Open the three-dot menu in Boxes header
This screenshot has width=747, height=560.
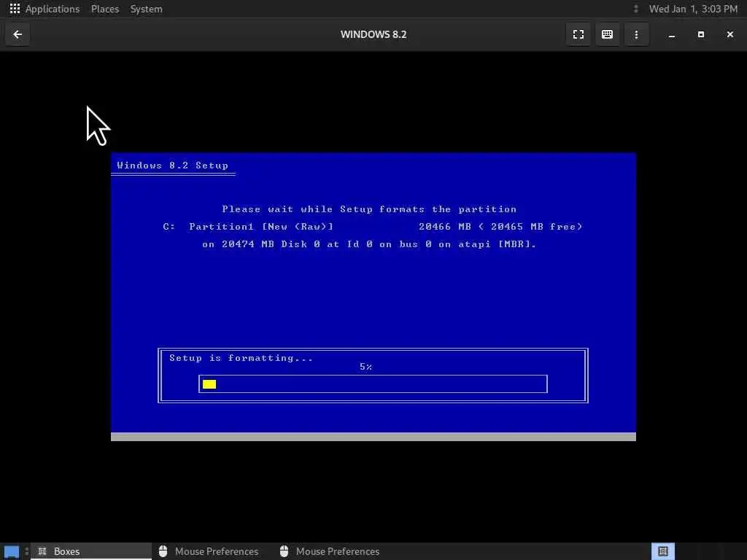pyautogui.click(x=636, y=34)
